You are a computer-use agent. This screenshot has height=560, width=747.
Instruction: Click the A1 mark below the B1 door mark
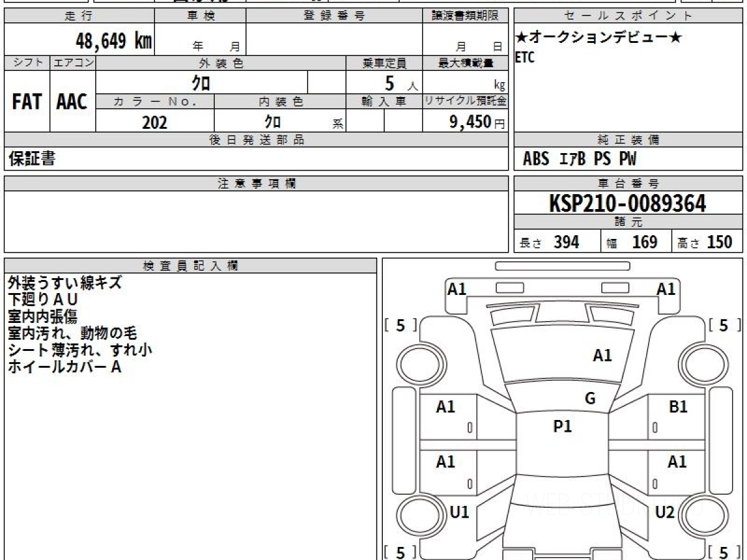(677, 462)
